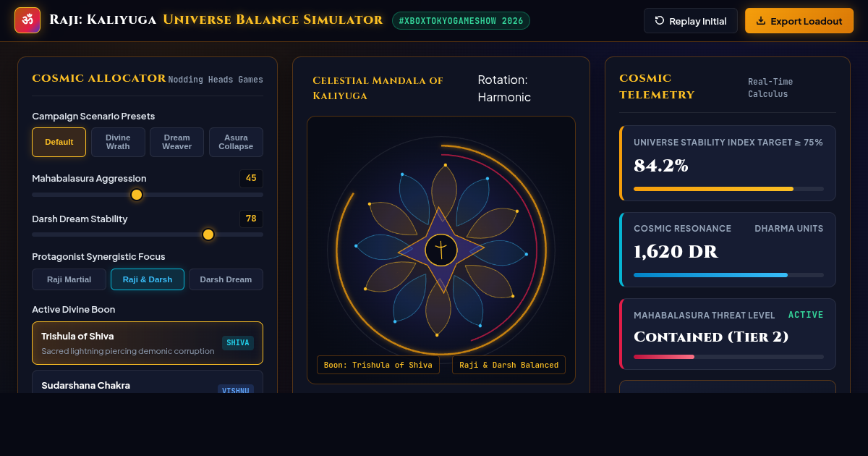
Task: Click the Boon: Trishula of Shiva label
Action: click(378, 365)
